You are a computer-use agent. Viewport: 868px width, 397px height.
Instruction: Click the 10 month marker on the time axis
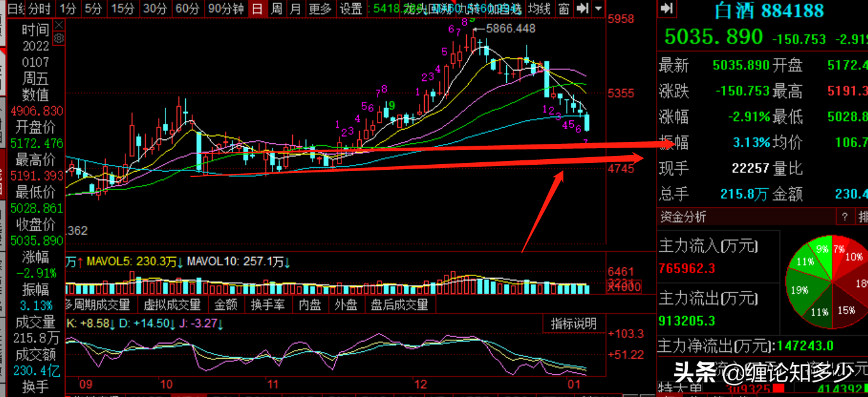pos(166,384)
